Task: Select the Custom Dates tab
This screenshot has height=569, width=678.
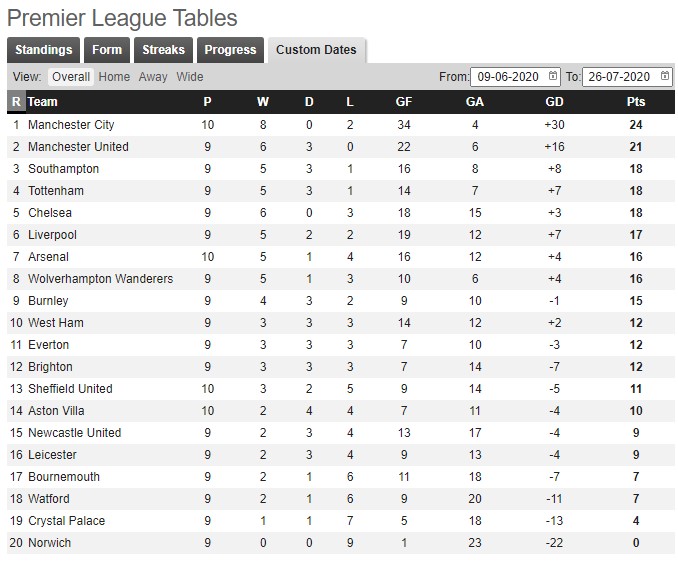Action: 316,50
